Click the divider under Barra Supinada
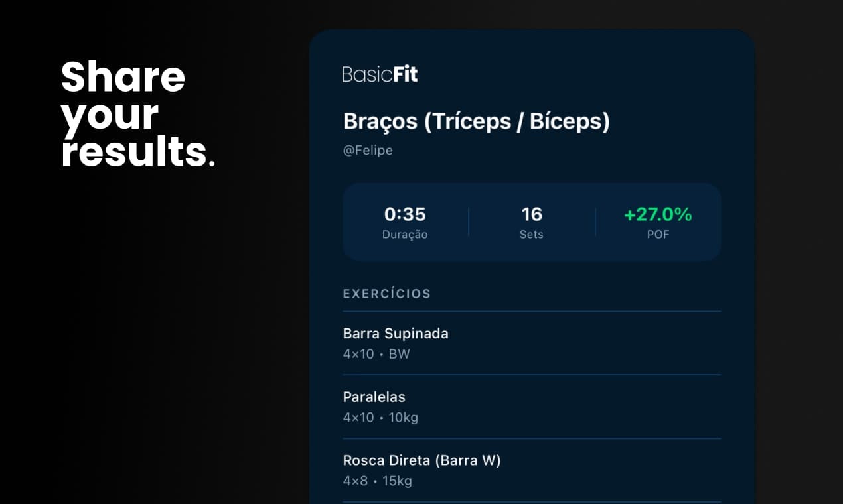The width and height of the screenshot is (843, 504). (x=531, y=375)
